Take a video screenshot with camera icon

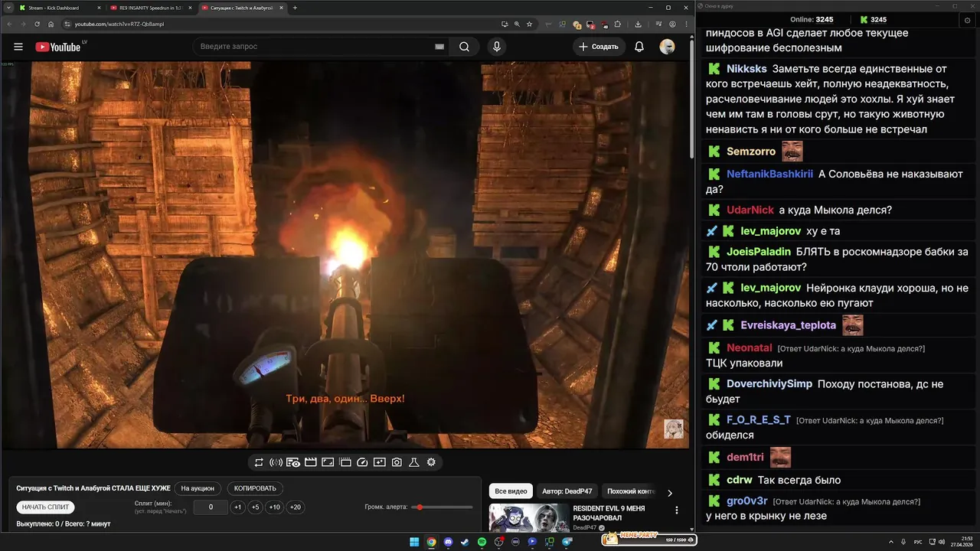397,462
